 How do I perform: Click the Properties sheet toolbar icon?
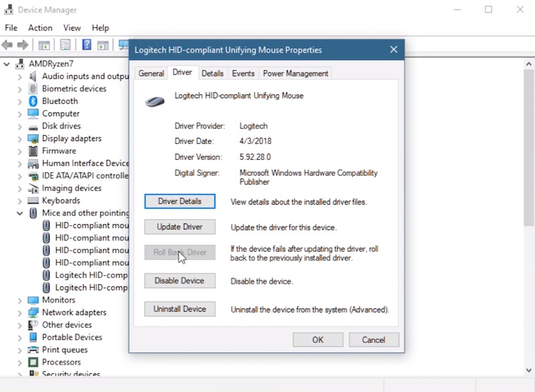[x=65, y=45]
